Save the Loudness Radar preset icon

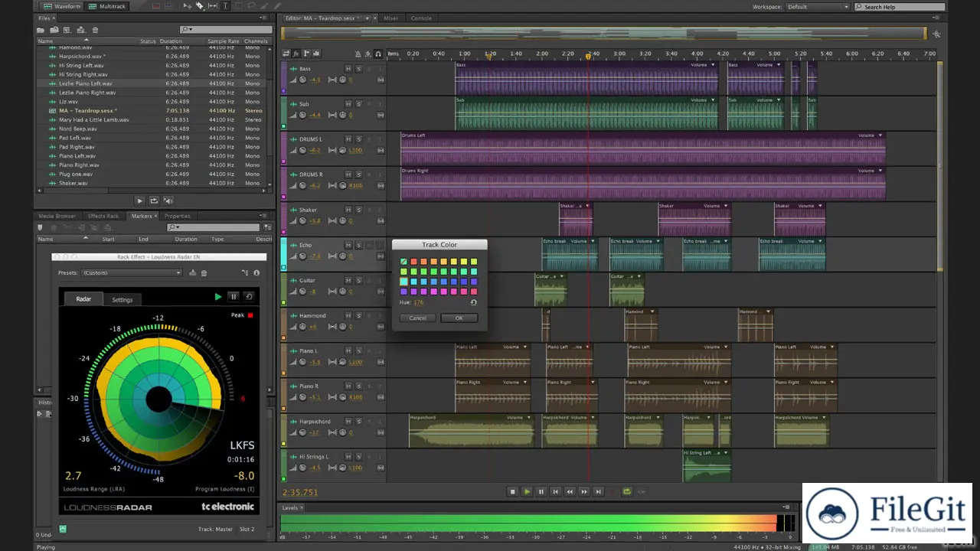coord(193,273)
